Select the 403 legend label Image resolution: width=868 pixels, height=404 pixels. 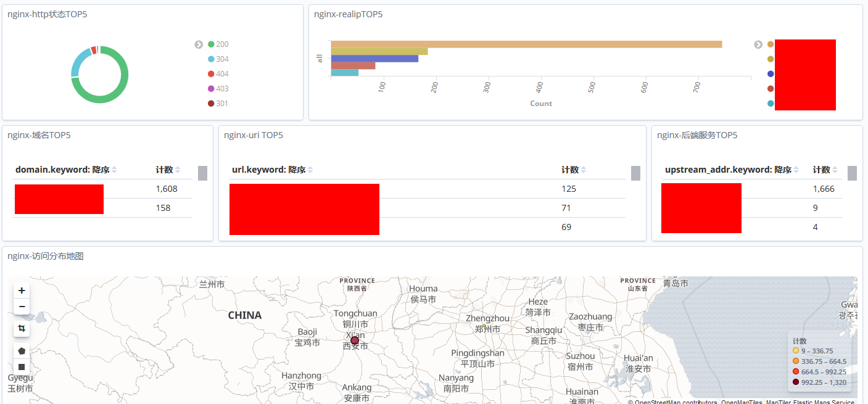222,89
